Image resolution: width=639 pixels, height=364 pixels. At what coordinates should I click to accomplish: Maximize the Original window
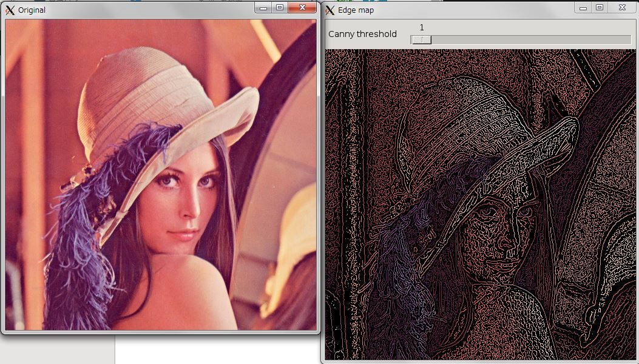pyautogui.click(x=280, y=8)
